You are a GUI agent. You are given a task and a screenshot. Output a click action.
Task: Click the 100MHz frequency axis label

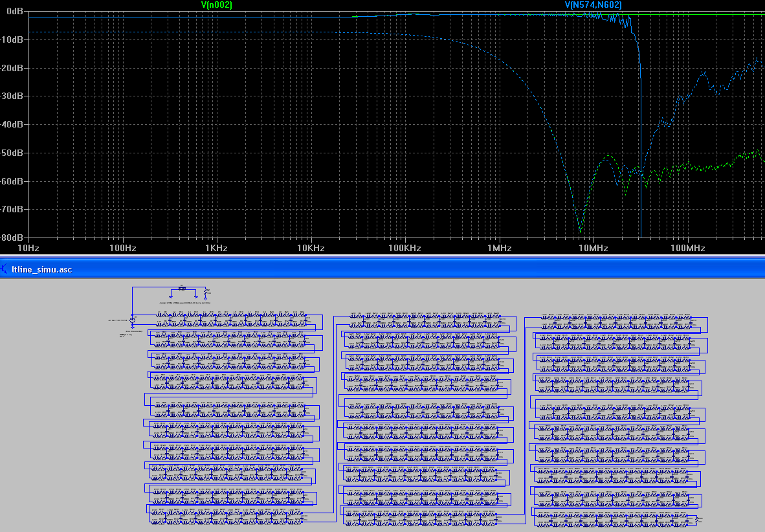688,248
